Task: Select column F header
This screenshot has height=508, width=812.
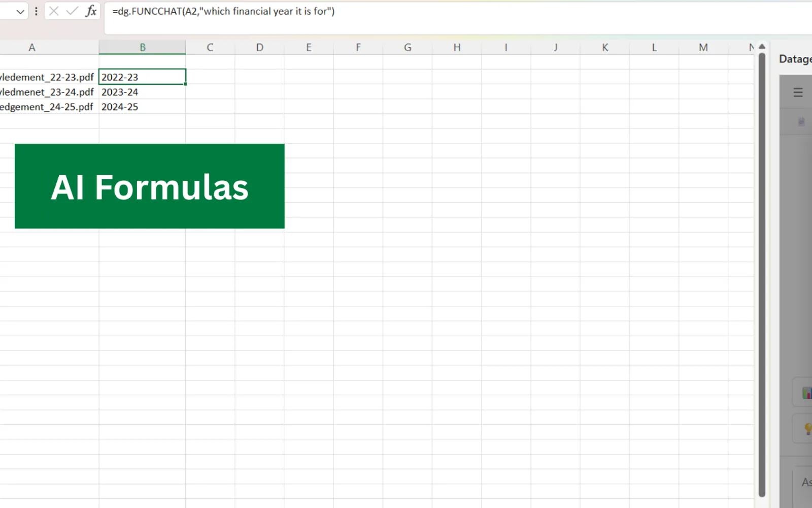Action: point(358,47)
